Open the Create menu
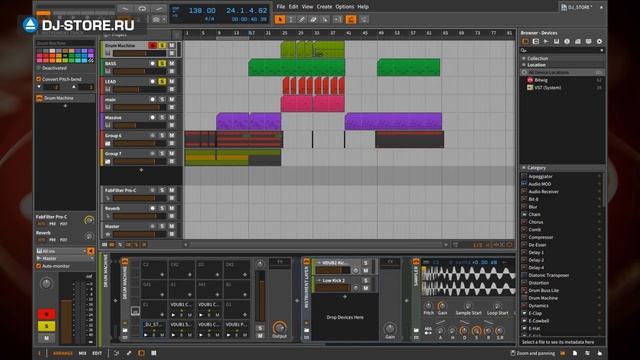The width and height of the screenshot is (640, 360). pos(324,7)
